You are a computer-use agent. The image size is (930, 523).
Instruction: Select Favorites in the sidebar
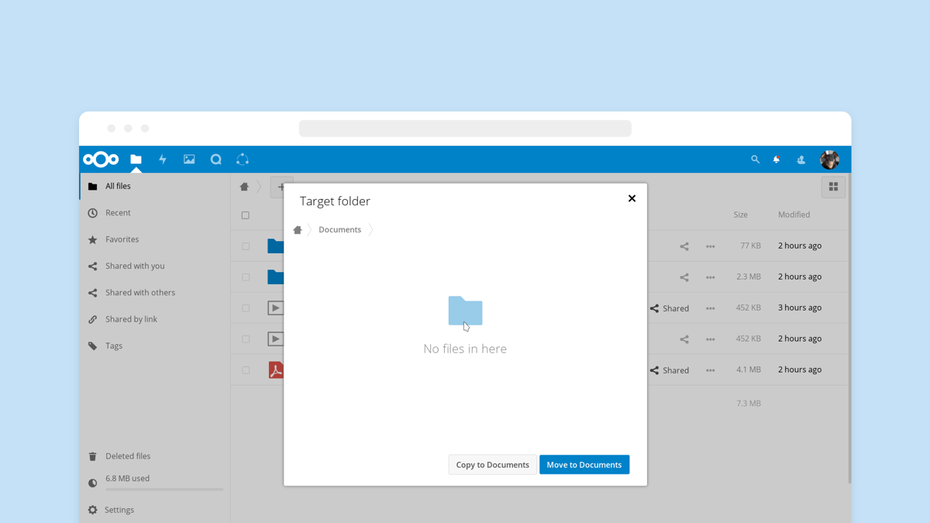coord(122,240)
